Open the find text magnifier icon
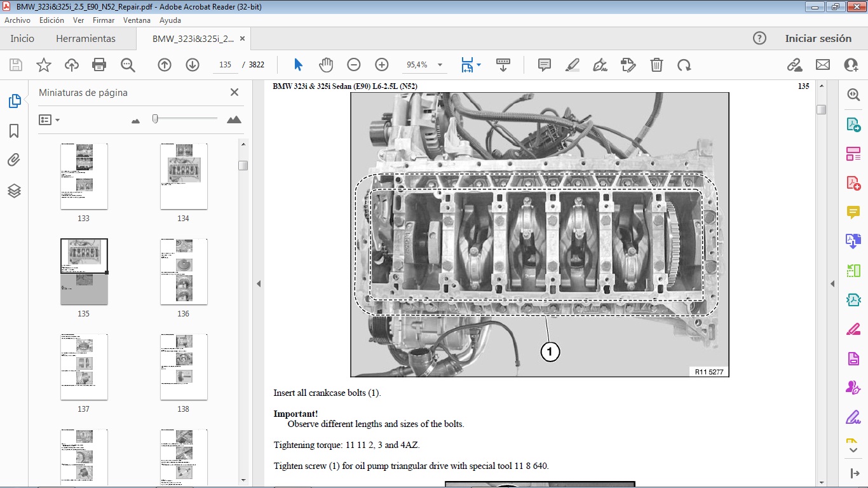 click(128, 65)
